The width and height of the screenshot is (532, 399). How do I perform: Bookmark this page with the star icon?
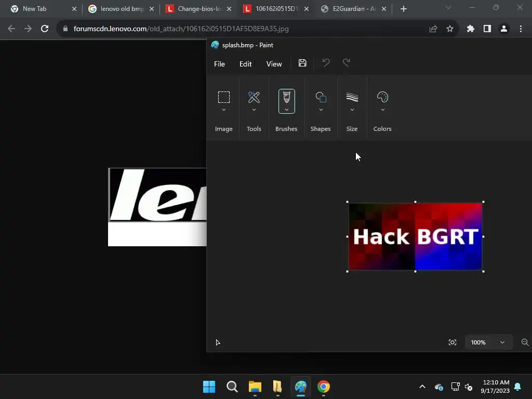click(x=450, y=29)
